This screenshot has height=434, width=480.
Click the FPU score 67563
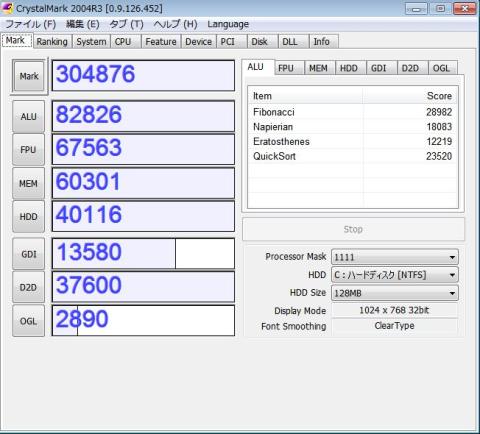(143, 149)
